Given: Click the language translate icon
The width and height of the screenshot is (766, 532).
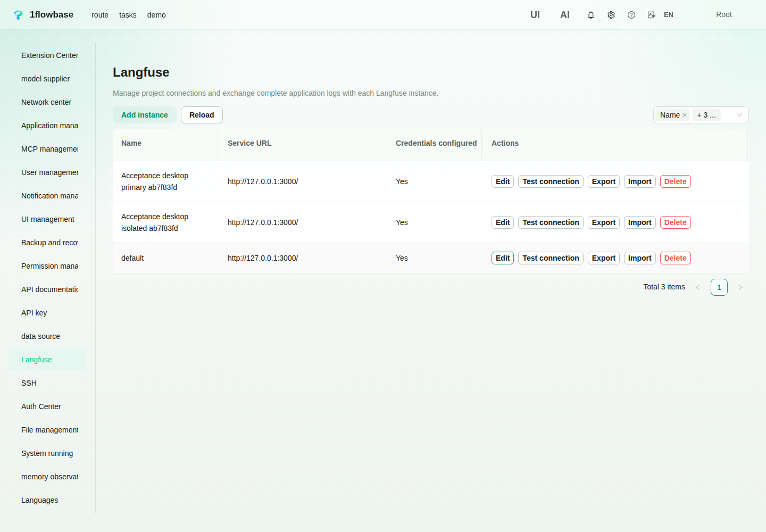Looking at the screenshot, I should click(x=652, y=15).
